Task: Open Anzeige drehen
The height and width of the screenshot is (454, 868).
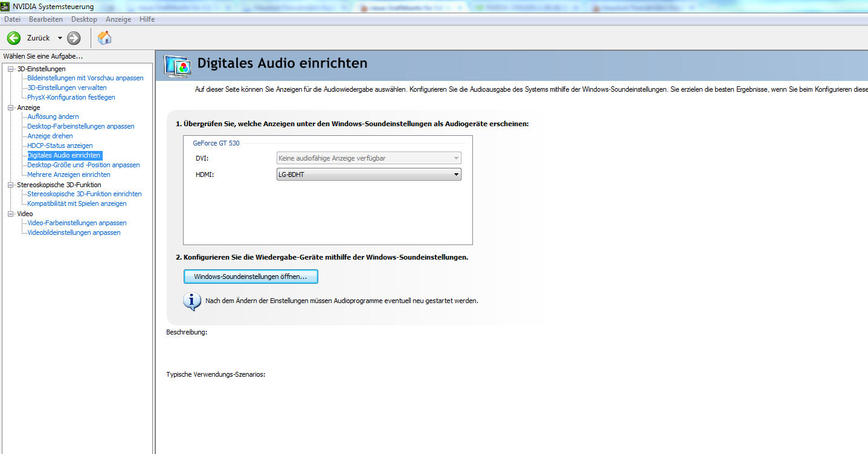Action: 50,136
